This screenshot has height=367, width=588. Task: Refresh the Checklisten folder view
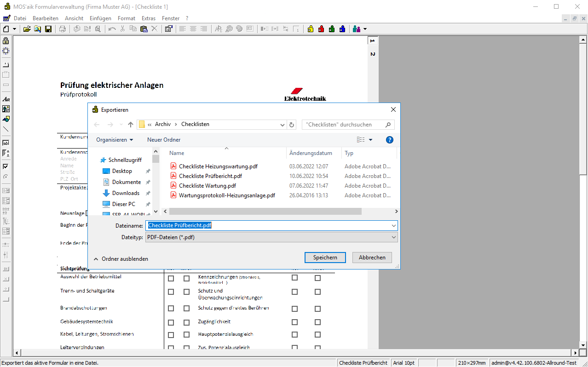point(292,125)
